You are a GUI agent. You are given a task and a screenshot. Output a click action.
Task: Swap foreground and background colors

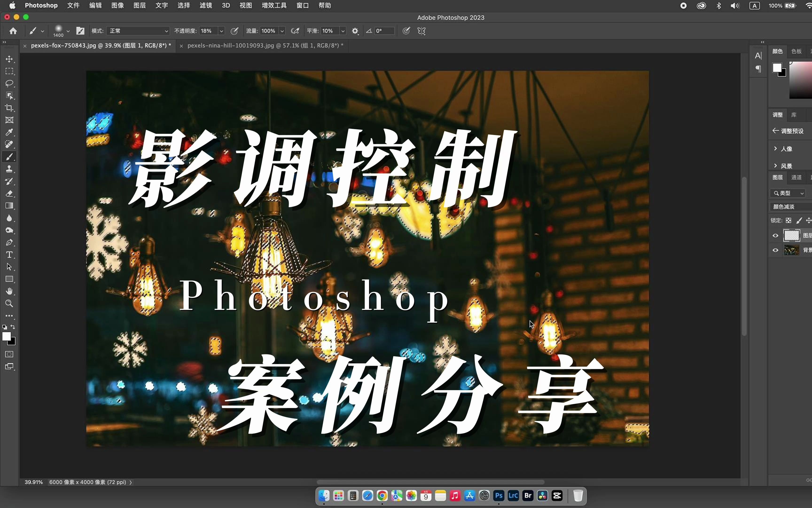point(13,327)
